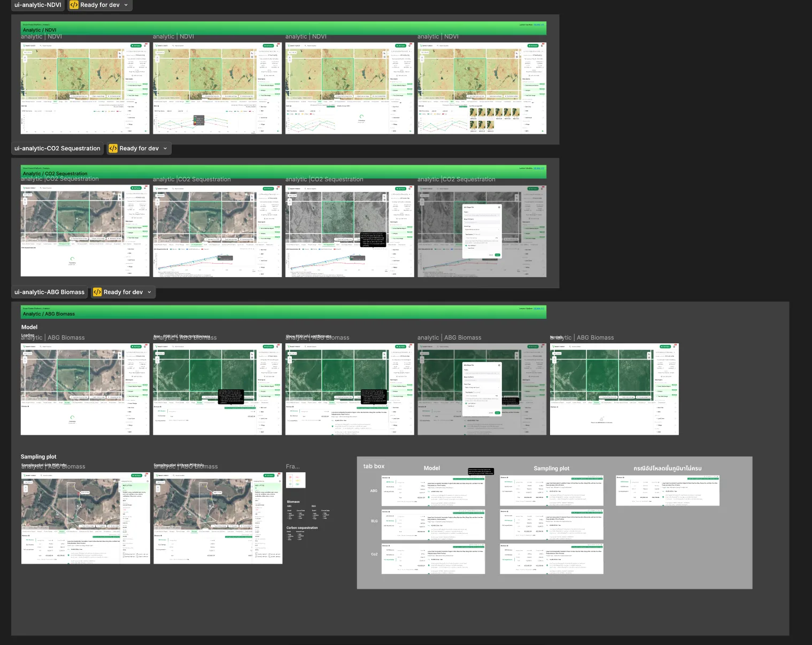This screenshot has height=645, width=812.
Task: Select the CO2 Sequestration frame showing the modal dialog
Action: (x=482, y=231)
